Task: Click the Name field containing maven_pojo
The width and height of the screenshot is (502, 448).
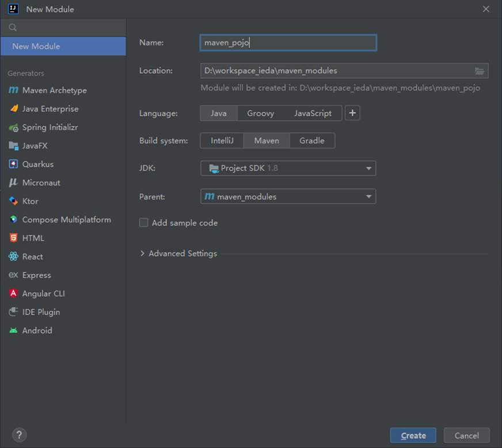Action: click(288, 43)
